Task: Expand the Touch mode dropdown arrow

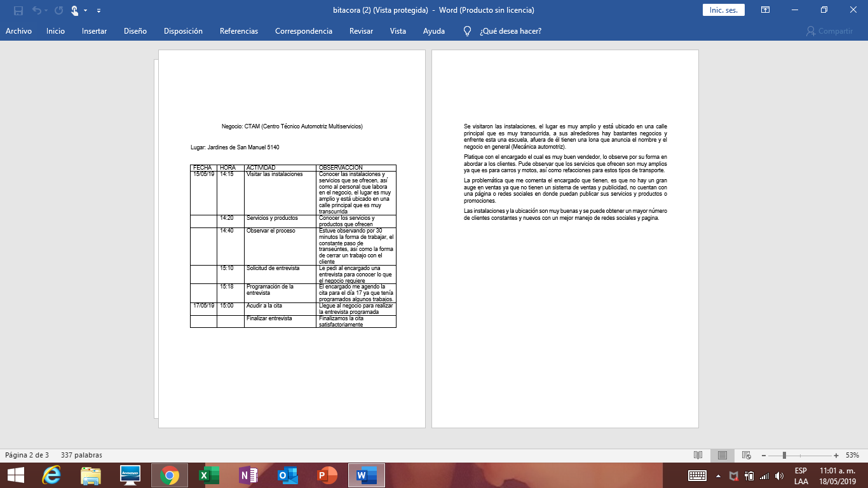Action: 86,11
